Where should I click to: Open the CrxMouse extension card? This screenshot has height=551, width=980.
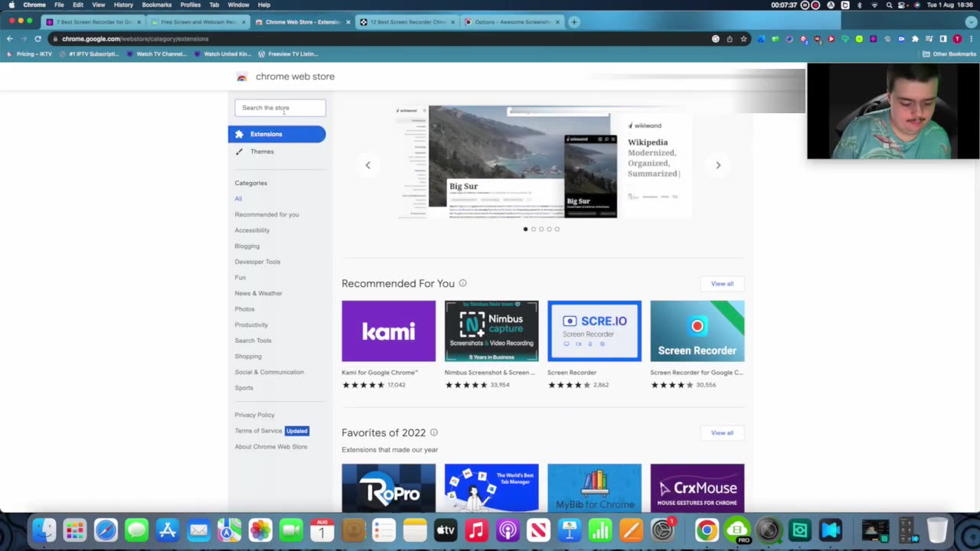point(697,487)
